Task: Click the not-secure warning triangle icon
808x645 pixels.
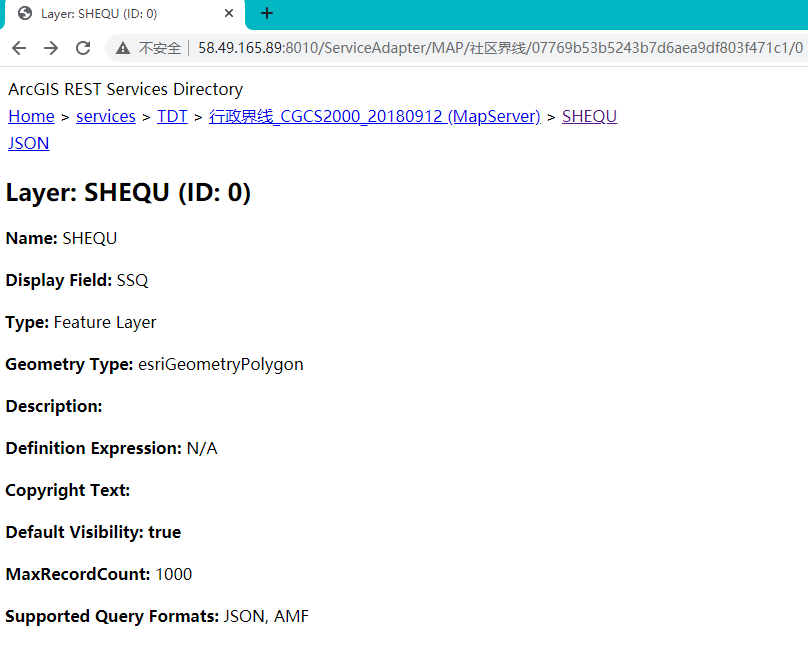Action: (x=123, y=48)
